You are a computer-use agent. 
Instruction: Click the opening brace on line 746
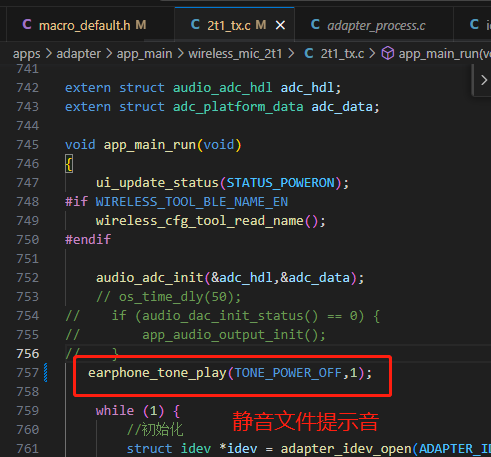tap(69, 164)
